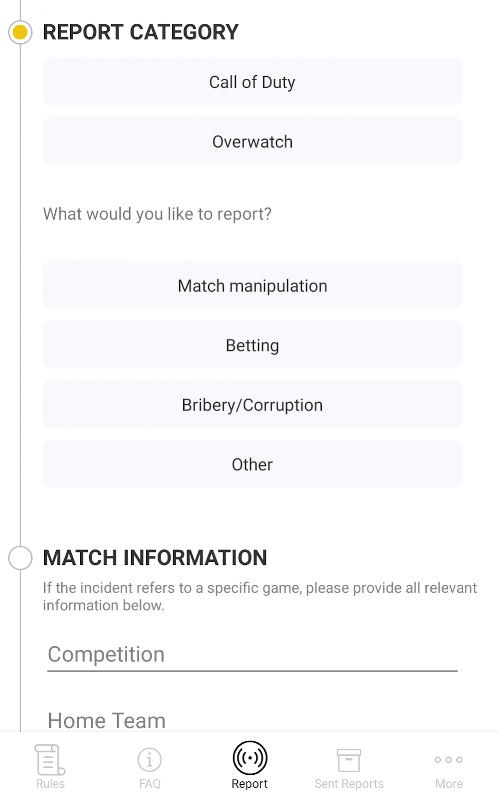Switch to the Sent Reports tab label

point(349,784)
